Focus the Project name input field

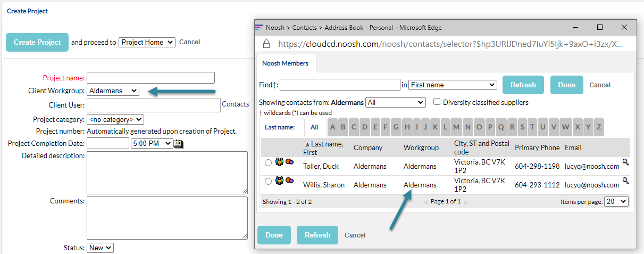[x=151, y=78]
